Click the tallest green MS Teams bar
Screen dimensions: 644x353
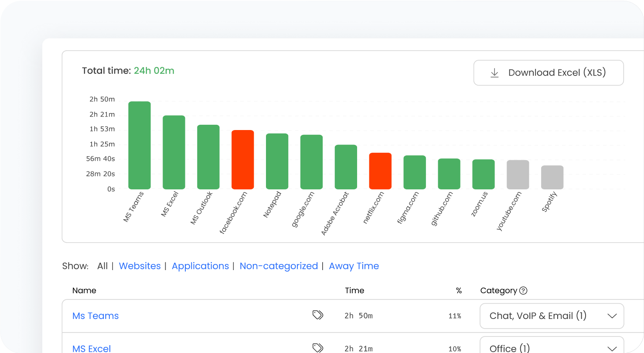pos(139,145)
